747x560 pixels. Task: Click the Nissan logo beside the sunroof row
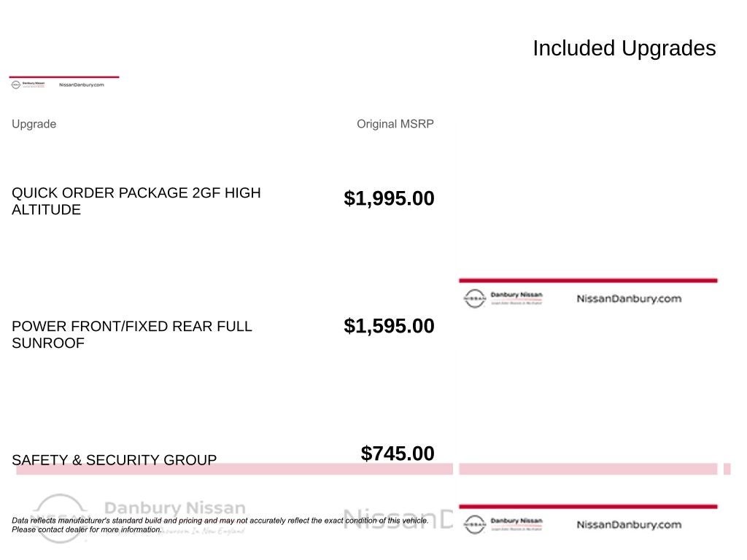[475, 299]
